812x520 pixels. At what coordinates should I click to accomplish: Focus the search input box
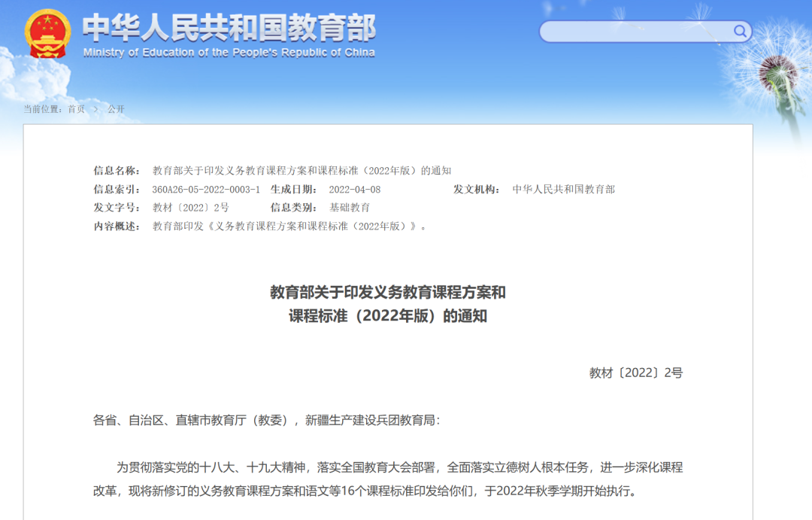[635, 32]
